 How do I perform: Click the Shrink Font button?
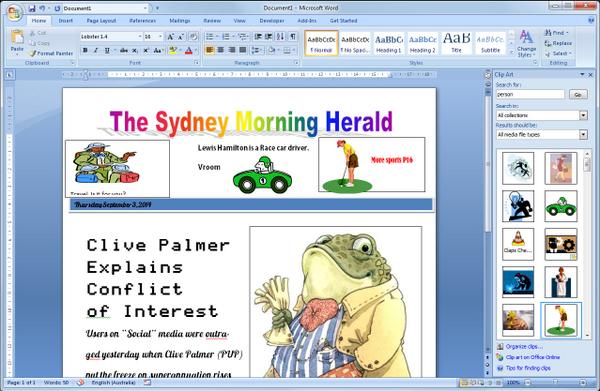coord(181,37)
